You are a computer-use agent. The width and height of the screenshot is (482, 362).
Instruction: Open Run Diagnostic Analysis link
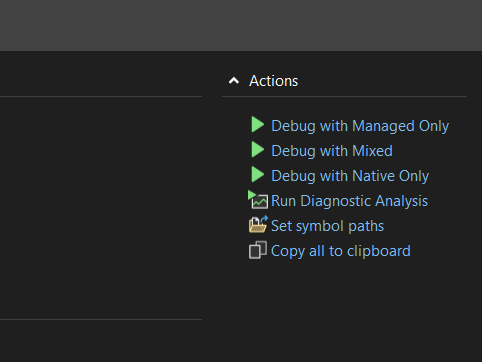(x=349, y=201)
